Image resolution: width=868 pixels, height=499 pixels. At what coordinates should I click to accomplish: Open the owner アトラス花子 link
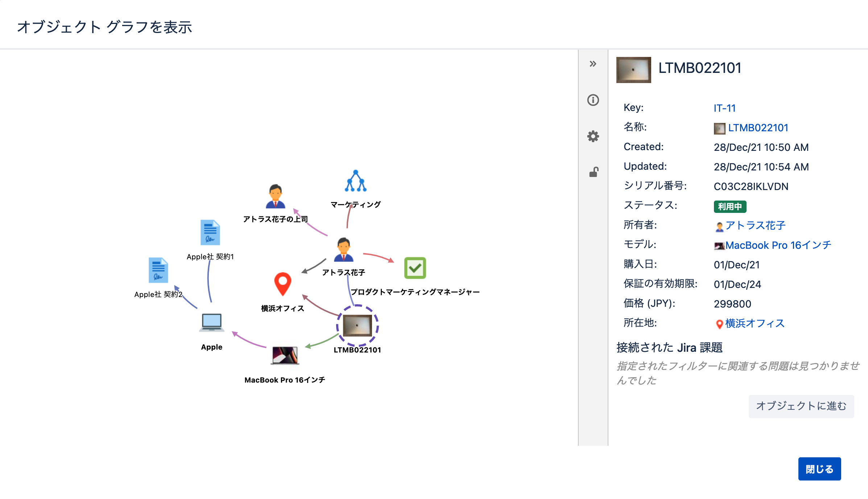[756, 226]
